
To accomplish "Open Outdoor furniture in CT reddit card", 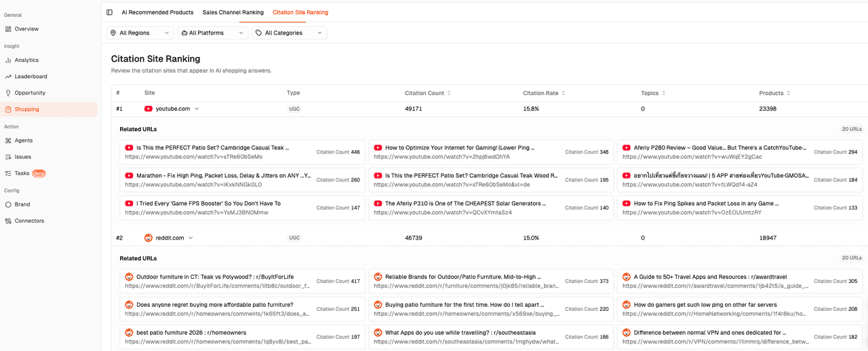I will pos(242,281).
